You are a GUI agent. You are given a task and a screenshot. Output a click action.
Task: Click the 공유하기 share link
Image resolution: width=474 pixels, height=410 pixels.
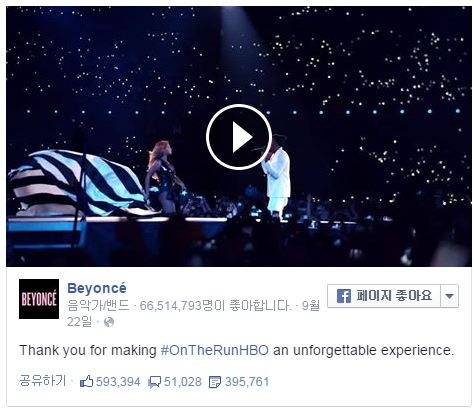[x=43, y=381]
